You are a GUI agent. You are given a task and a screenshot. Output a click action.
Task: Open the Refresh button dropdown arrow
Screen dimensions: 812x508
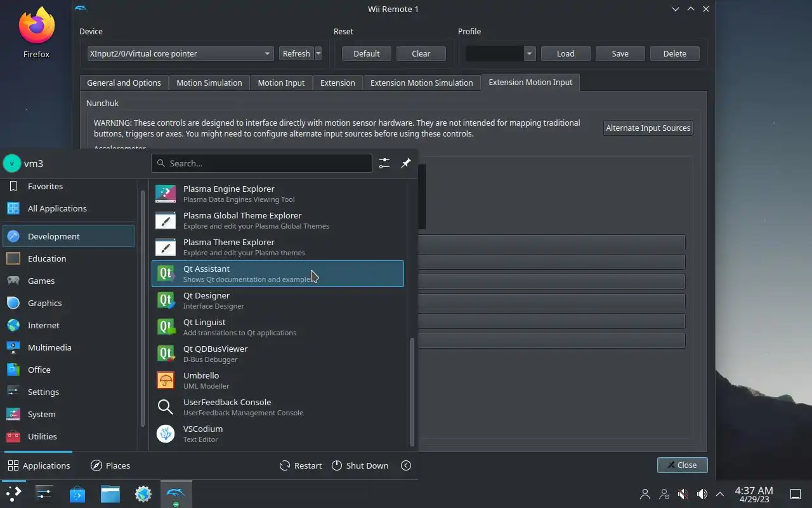(318, 54)
